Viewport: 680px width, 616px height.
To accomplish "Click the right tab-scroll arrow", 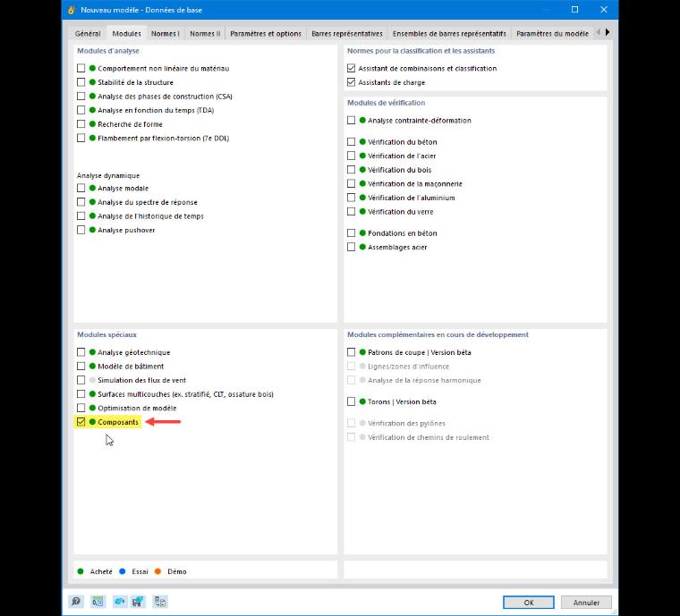I will pos(608,32).
